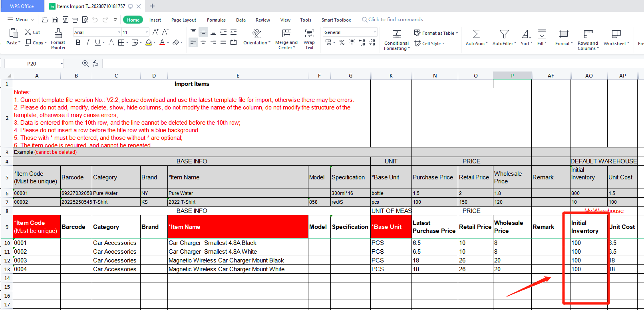Click the Merge and Center icon
The height and width of the screenshot is (310, 644).
point(286,34)
